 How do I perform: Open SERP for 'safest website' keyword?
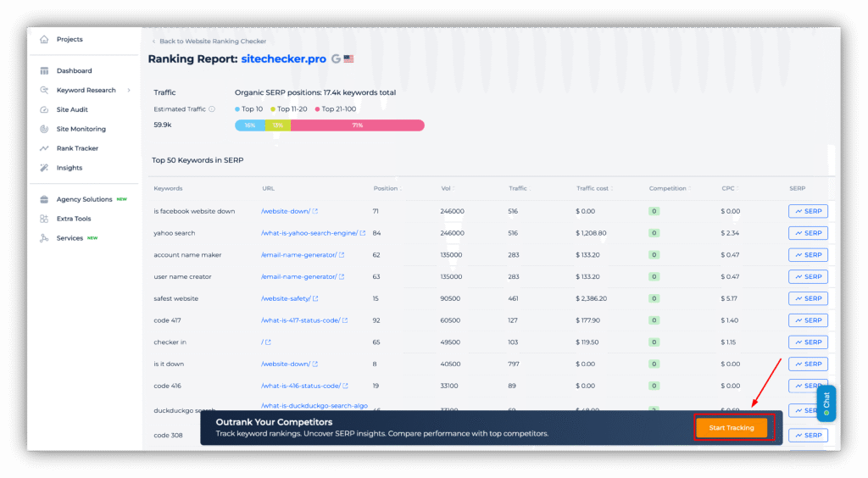pos(808,298)
